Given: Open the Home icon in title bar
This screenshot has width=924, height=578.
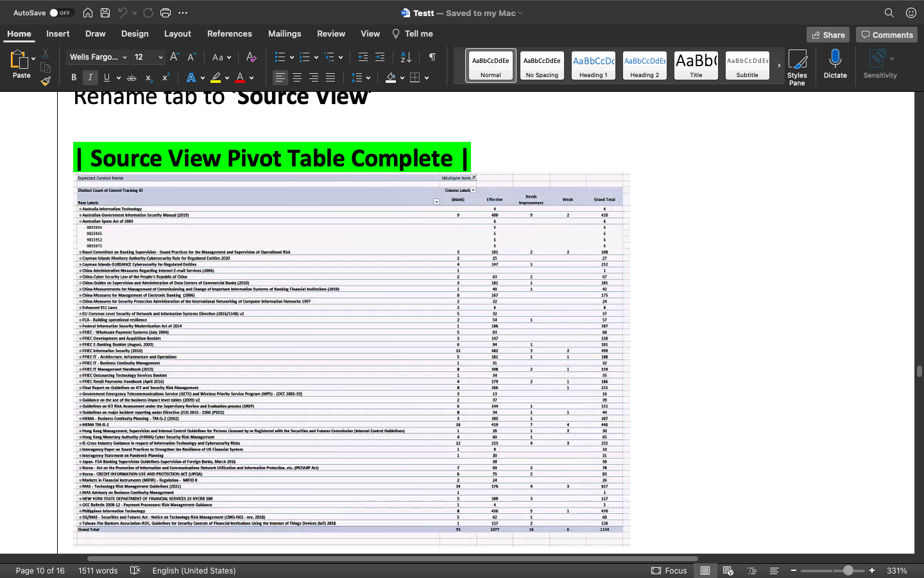Looking at the screenshot, I should [x=88, y=13].
